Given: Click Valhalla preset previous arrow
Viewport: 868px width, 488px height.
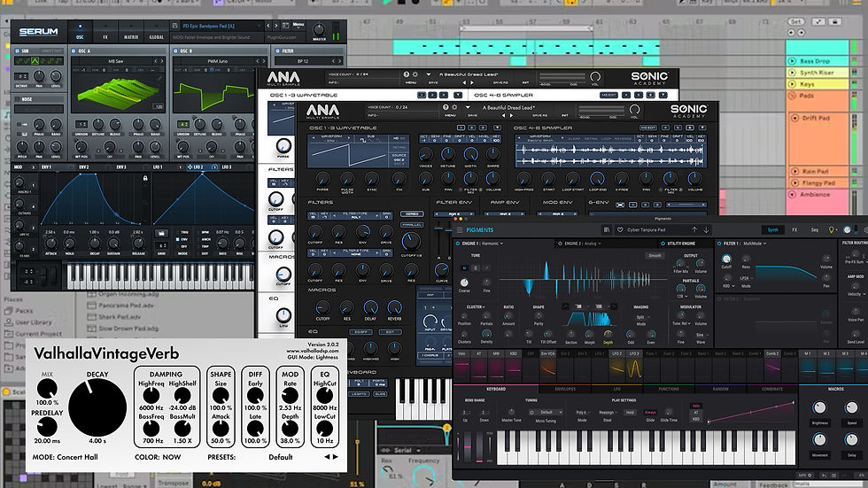Looking at the screenshot, I should [x=327, y=457].
